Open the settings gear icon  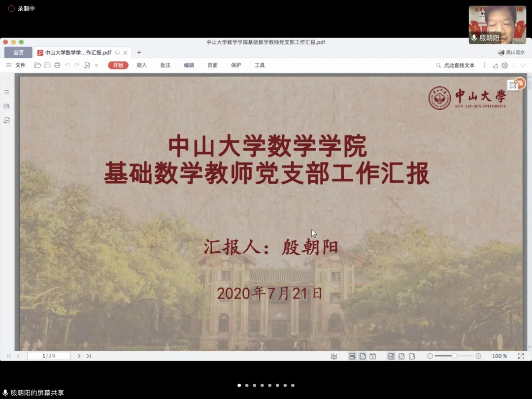pos(504,66)
